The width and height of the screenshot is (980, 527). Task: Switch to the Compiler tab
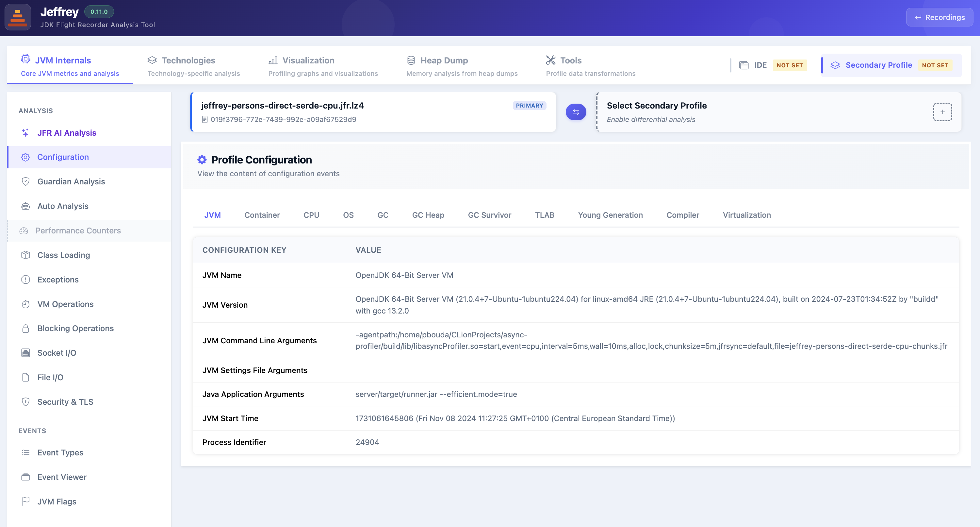click(682, 215)
